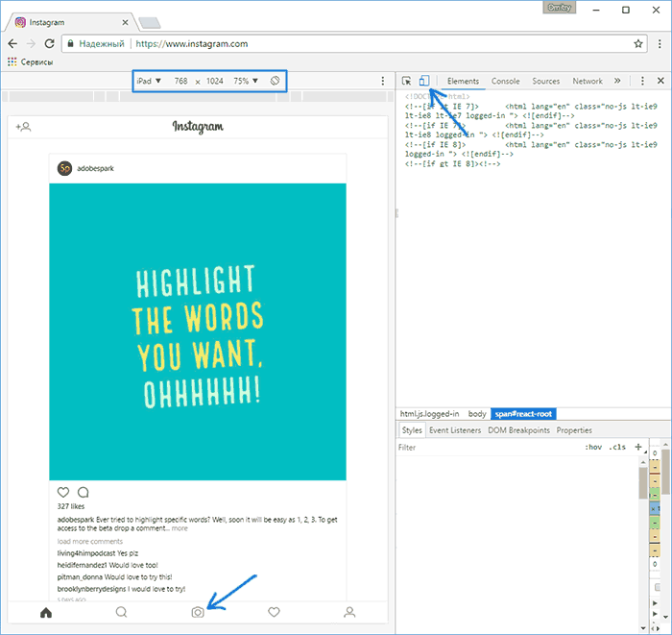Expand more DevTools tabs chevron

click(616, 82)
